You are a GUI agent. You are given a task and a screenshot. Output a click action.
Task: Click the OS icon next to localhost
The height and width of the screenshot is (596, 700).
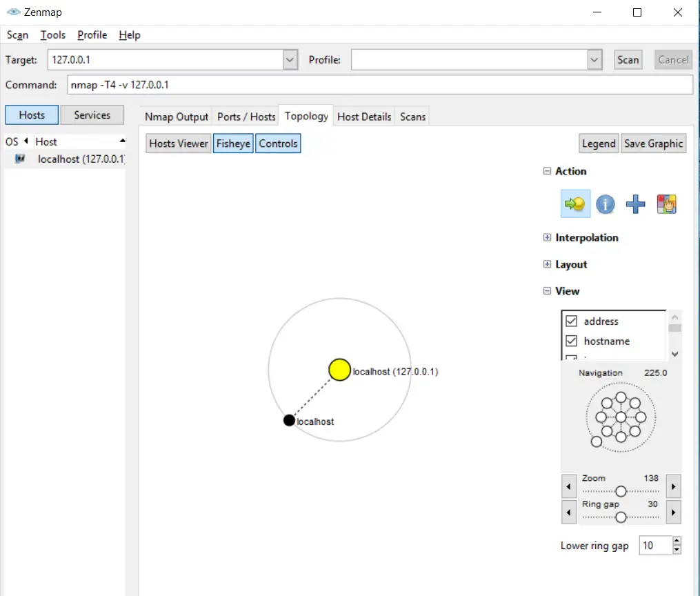click(19, 159)
